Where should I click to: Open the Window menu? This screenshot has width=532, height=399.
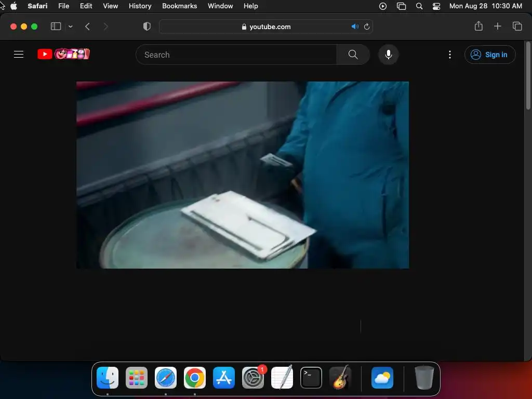[220, 6]
